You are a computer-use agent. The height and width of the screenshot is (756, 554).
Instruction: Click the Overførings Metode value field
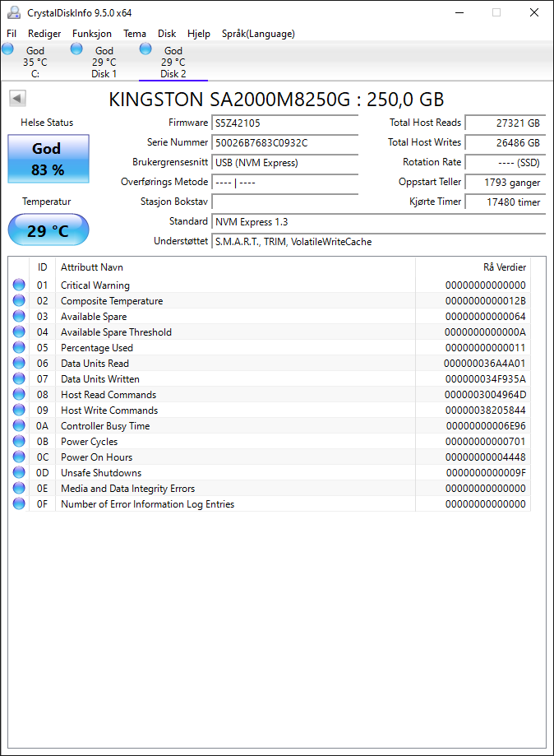(x=284, y=183)
